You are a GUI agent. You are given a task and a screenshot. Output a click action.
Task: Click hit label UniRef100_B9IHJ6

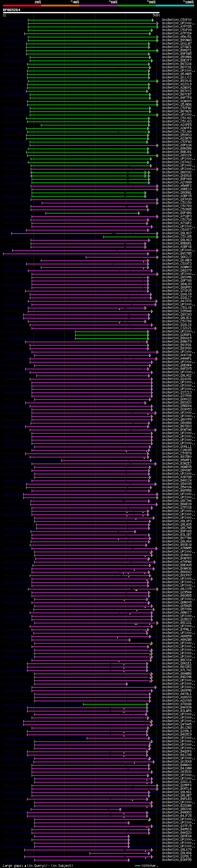click(x=177, y=81)
